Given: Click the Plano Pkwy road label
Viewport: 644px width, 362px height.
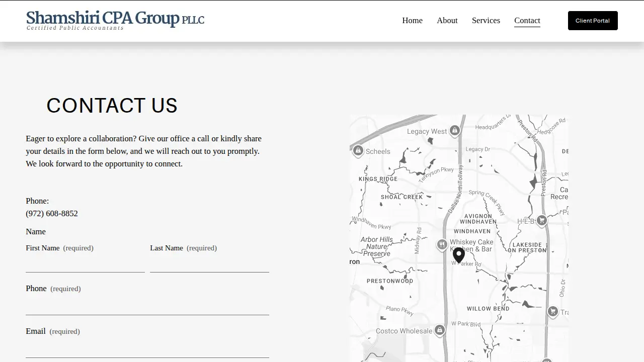Looking at the screenshot, I should 399,311.
